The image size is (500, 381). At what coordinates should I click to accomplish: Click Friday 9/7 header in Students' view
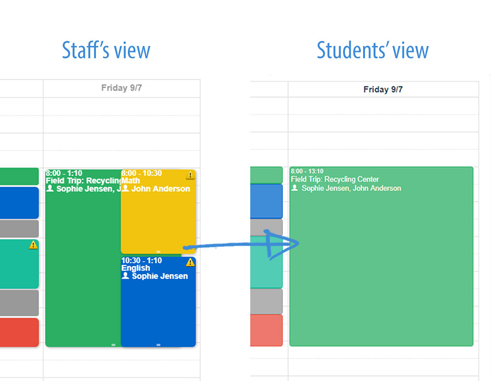pos(383,89)
